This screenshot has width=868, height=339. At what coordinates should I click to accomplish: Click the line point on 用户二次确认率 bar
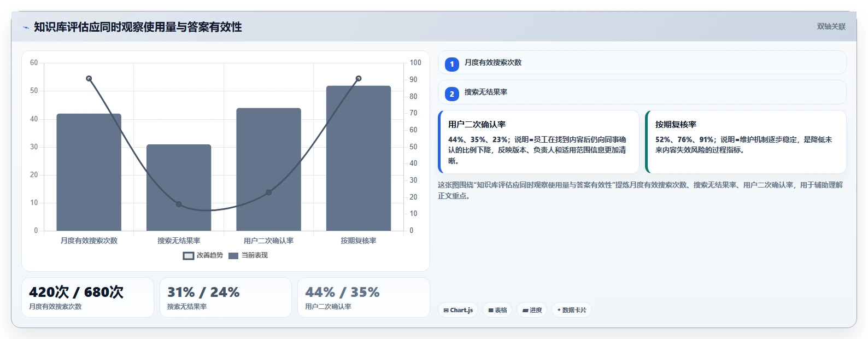(x=268, y=192)
